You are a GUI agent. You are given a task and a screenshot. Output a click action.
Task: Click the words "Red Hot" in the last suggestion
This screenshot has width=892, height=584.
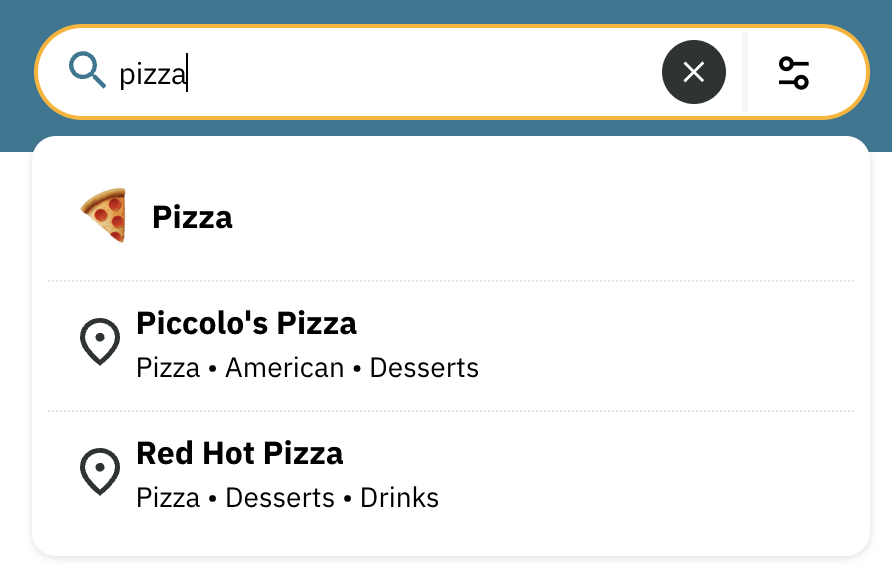(191, 453)
